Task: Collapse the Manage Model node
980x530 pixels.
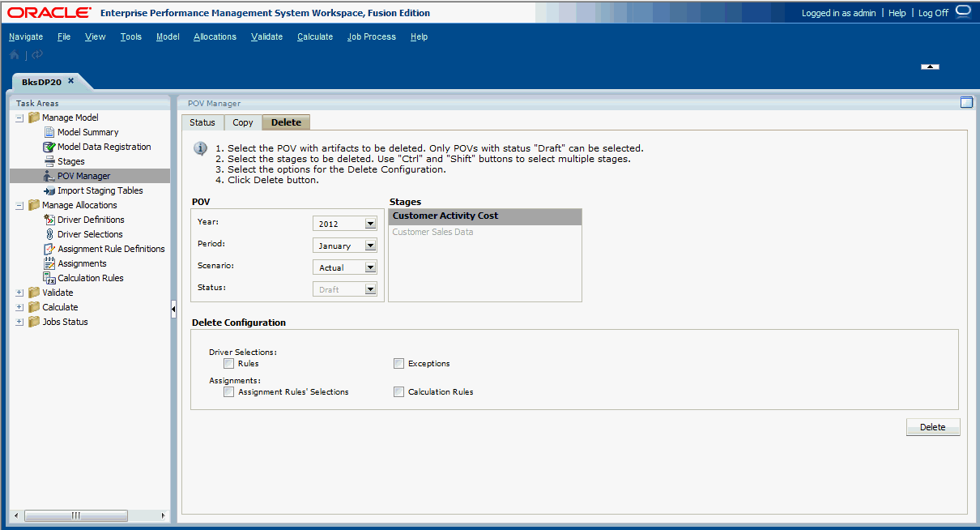Action: click(x=19, y=118)
